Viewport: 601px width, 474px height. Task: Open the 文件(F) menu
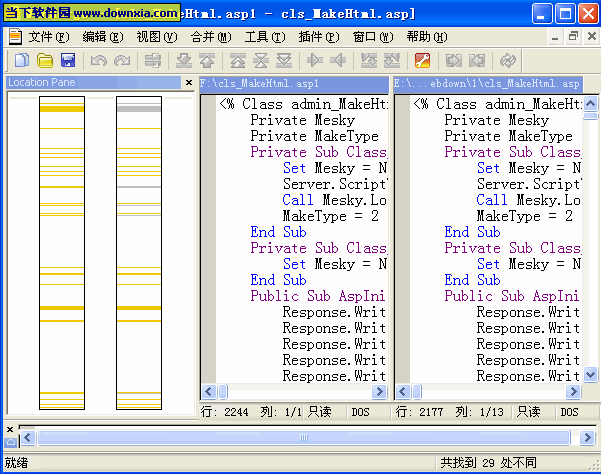(x=49, y=37)
